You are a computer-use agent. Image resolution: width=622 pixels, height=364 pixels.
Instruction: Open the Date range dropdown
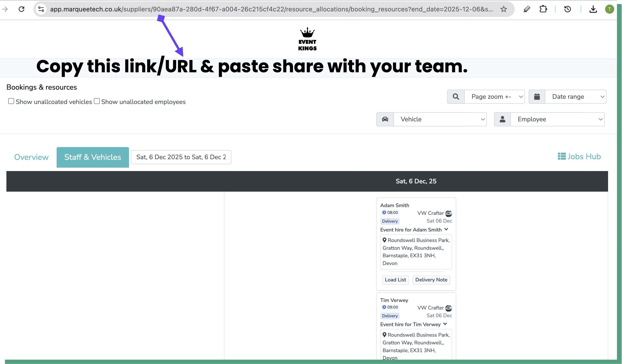pos(575,97)
